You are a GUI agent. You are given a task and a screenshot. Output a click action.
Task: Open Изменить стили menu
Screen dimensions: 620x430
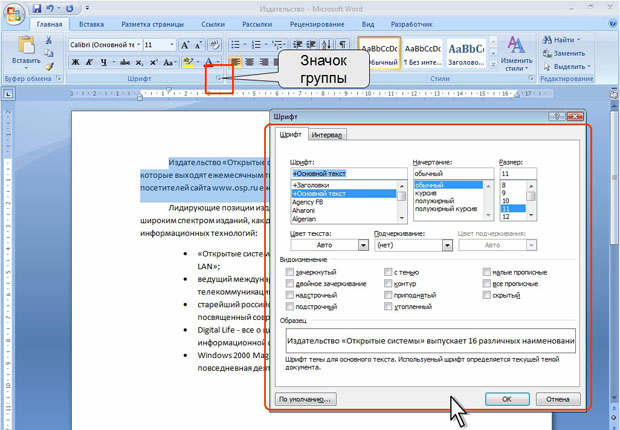pyautogui.click(x=516, y=53)
